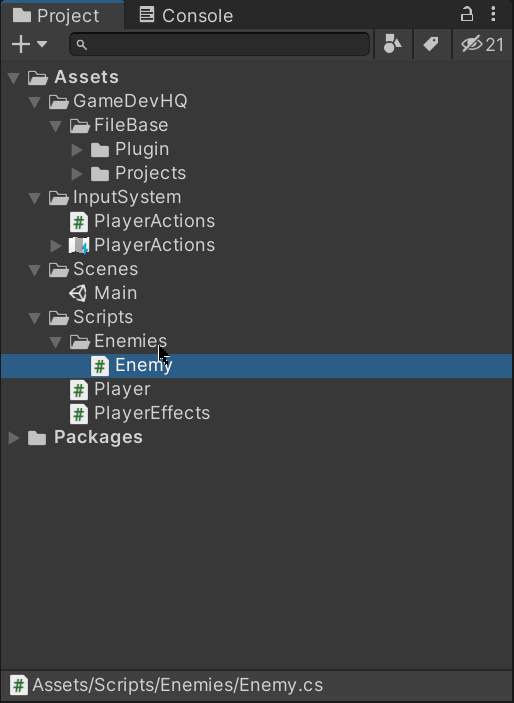The image size is (514, 703).
Task: Open the plus Create asset dropdown
Action: tap(29, 44)
